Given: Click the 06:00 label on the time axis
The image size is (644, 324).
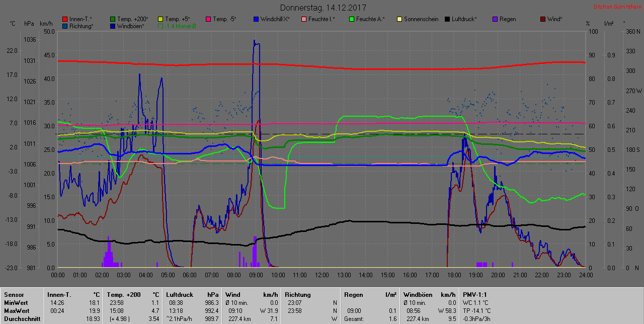Looking at the screenshot, I should [190, 275].
